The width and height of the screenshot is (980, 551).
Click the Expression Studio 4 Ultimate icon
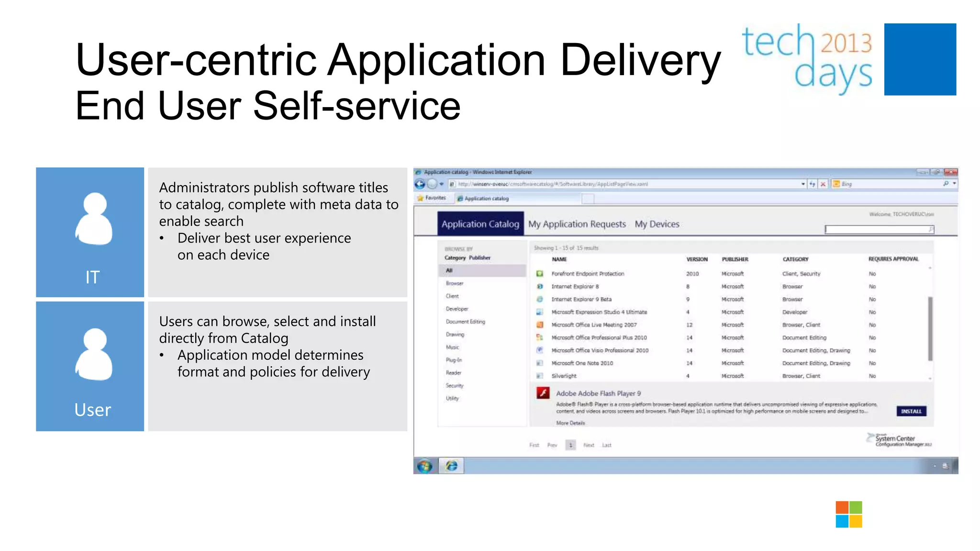[x=539, y=312]
